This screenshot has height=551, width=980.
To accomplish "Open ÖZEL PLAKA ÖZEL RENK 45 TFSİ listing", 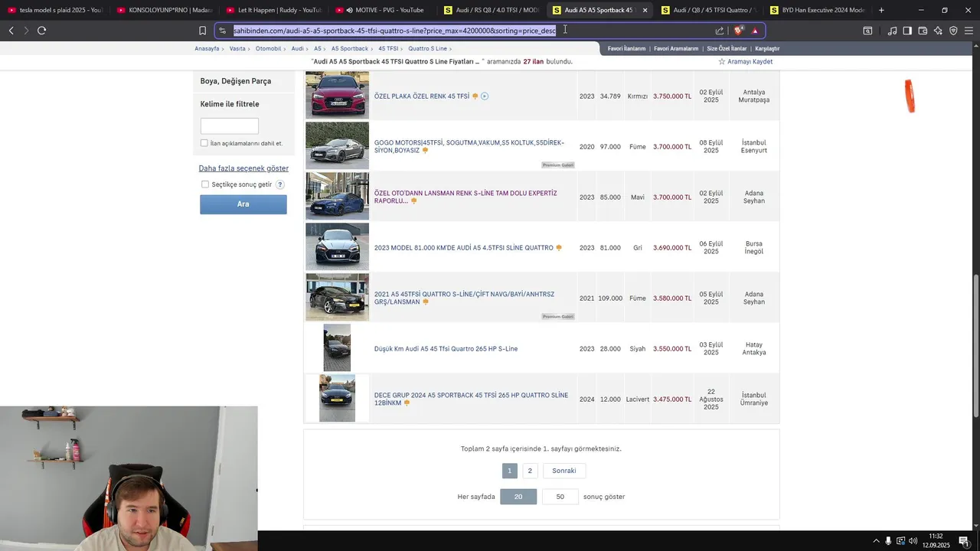I will [421, 96].
